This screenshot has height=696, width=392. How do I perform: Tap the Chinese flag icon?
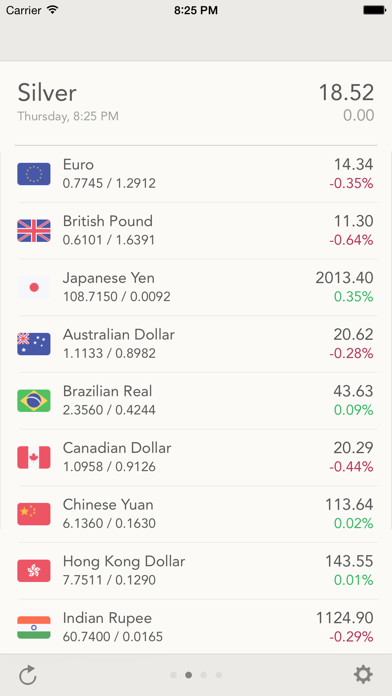click(x=34, y=514)
